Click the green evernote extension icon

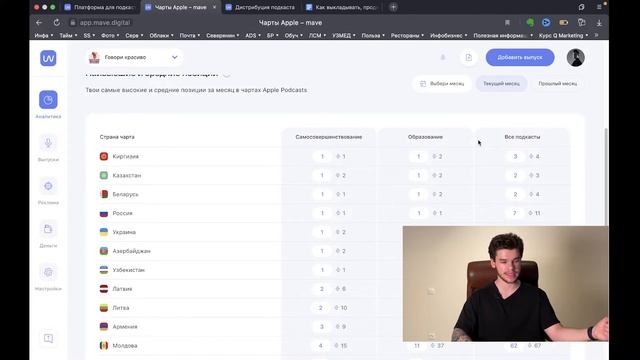tap(530, 23)
